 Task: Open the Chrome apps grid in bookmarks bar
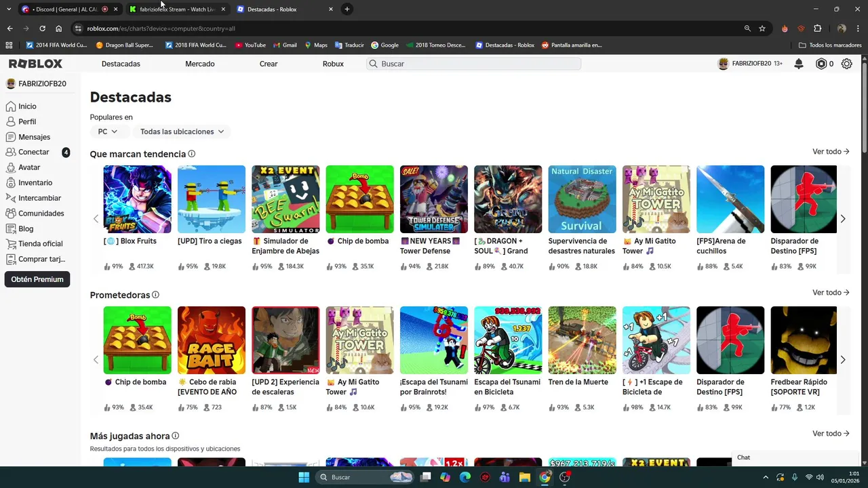(x=9, y=45)
